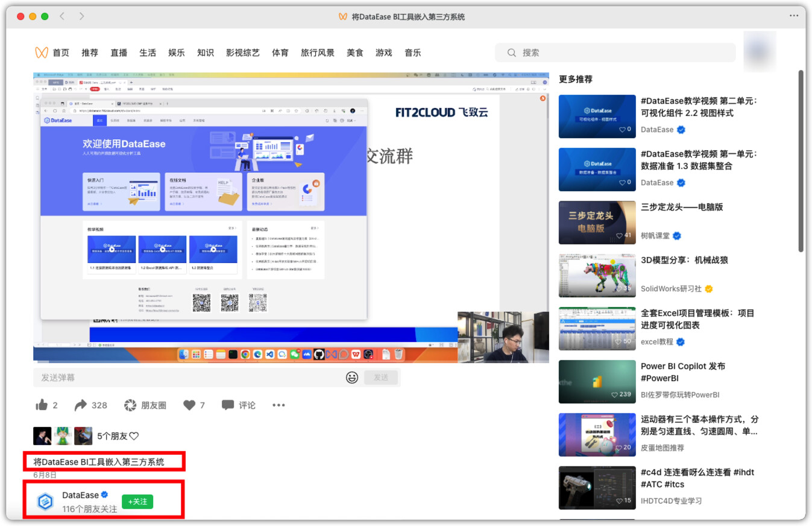Open 影视综艺 category

pos(243,52)
